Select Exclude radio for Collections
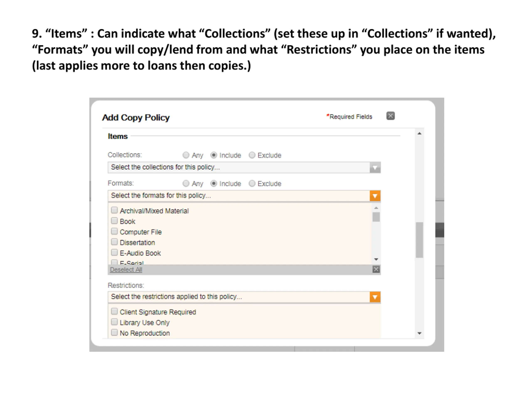Screen dimensions: 532x399 (252, 155)
